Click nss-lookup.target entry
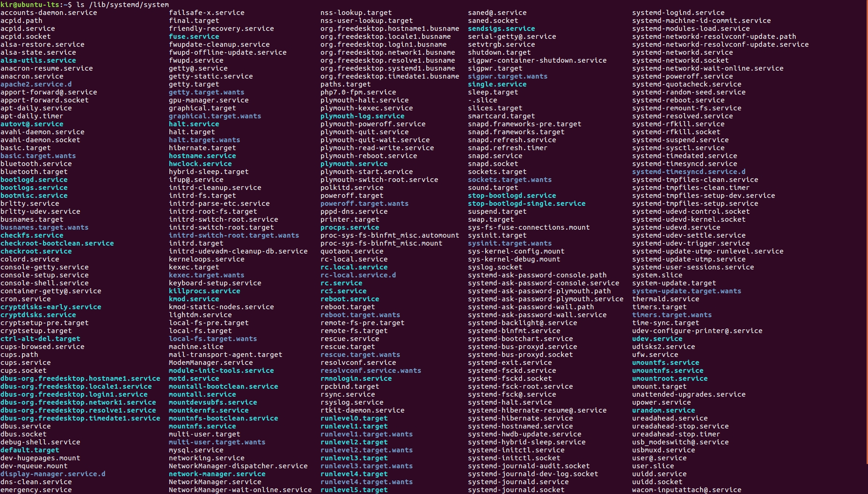This screenshot has width=868, height=494. (x=356, y=13)
